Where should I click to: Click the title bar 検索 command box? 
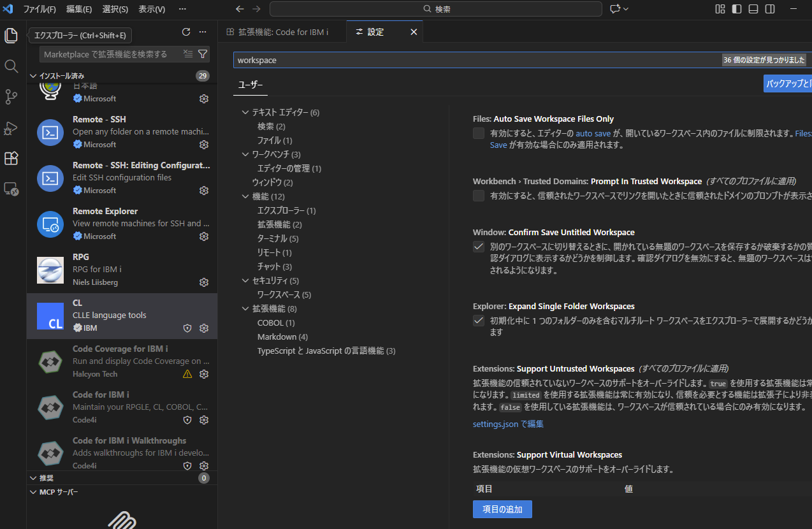point(436,9)
